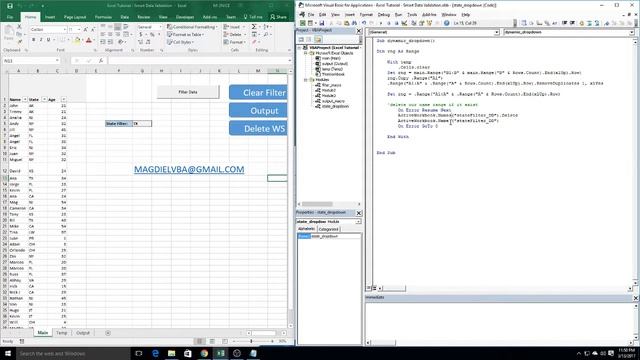The height and width of the screenshot is (360, 640).
Task: Open the State filter dropdown in header
Action: coord(44,100)
